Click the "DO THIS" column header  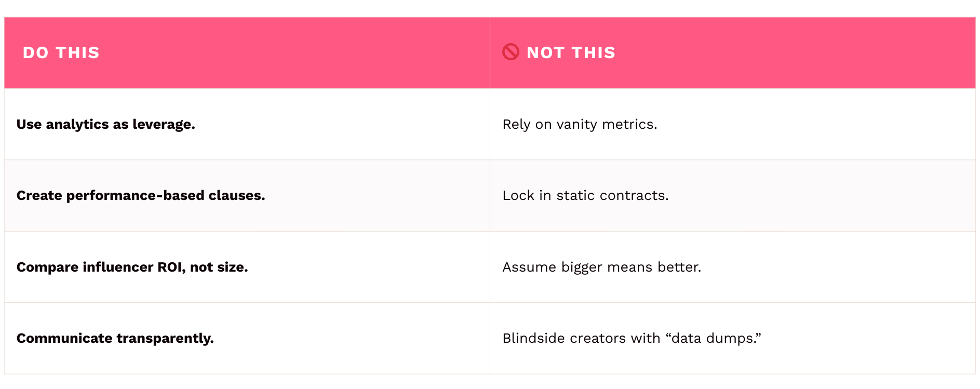[x=61, y=52]
